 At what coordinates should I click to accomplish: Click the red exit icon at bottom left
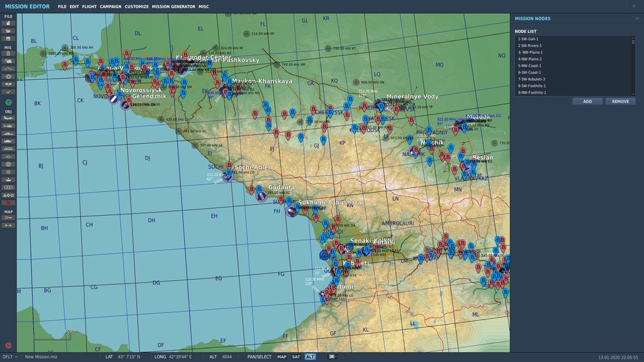point(8,345)
